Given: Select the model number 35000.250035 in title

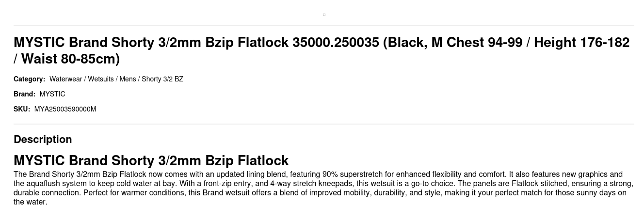Looking at the screenshot, I should click(336, 43).
